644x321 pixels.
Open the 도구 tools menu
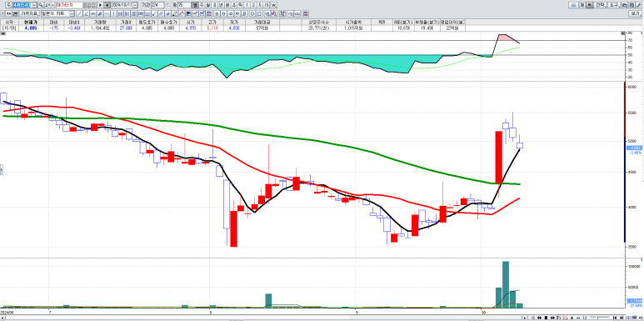click(614, 5)
